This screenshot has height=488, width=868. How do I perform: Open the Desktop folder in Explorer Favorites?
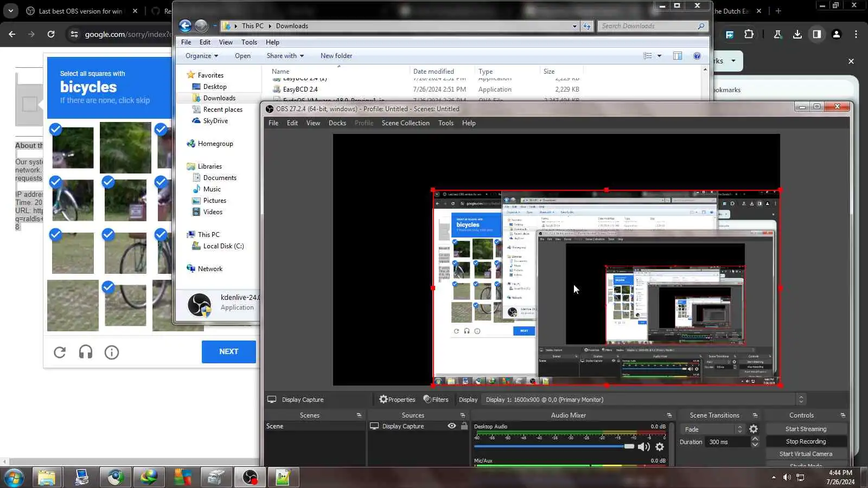pos(215,87)
